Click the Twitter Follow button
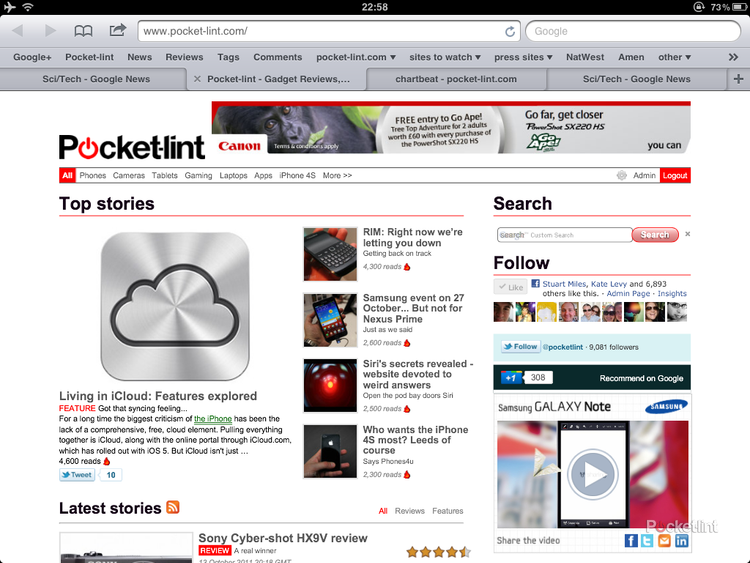The height and width of the screenshot is (563, 750). click(521, 347)
